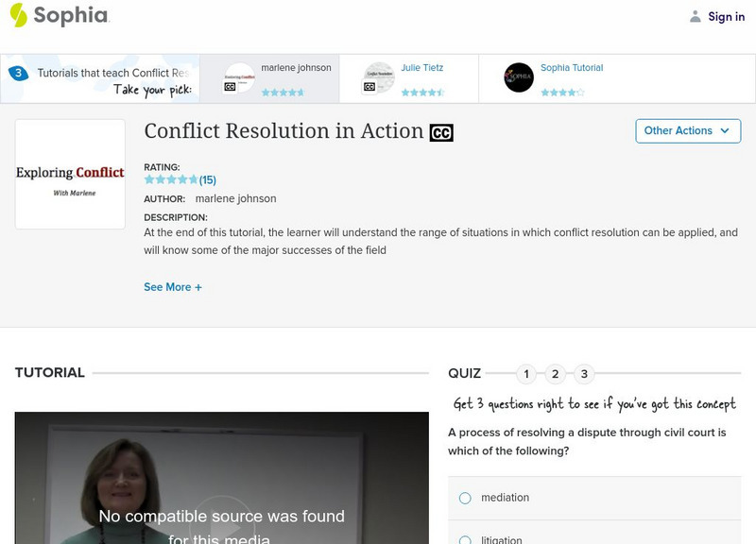The width and height of the screenshot is (756, 544).
Task: Click 'Tutorials that teach Conflict Res' text
Action: pyautogui.click(x=113, y=73)
